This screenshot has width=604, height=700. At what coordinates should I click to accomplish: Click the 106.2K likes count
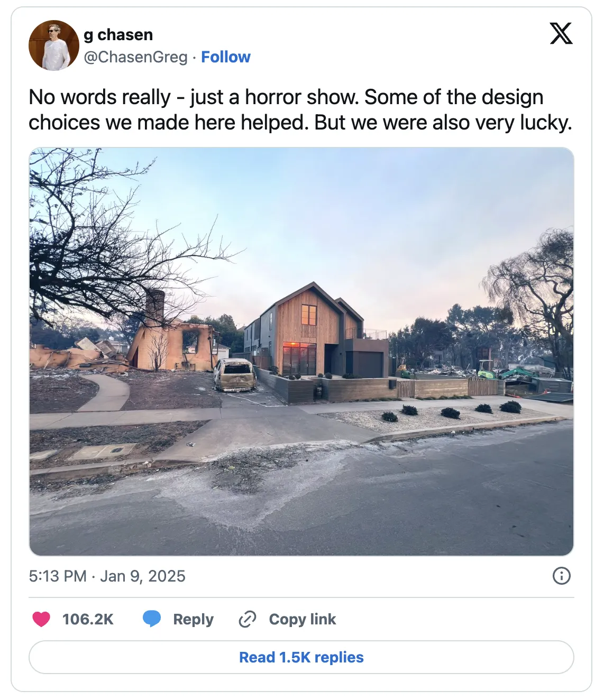(x=88, y=620)
